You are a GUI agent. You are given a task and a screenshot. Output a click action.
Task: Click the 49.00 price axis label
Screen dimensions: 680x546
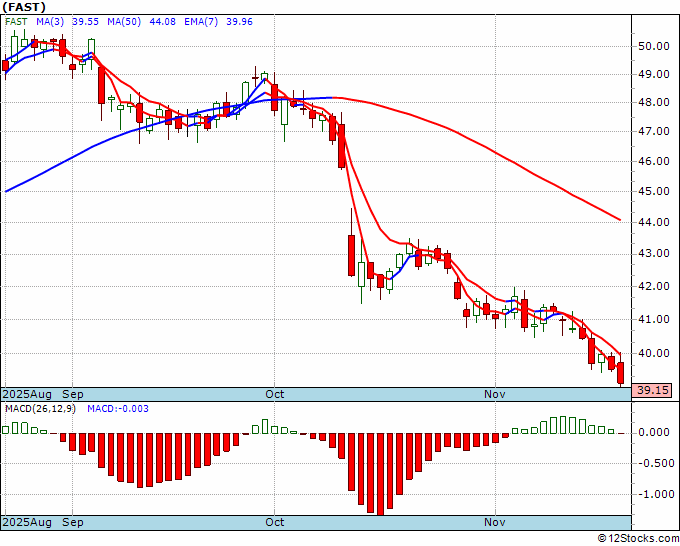tap(654, 75)
